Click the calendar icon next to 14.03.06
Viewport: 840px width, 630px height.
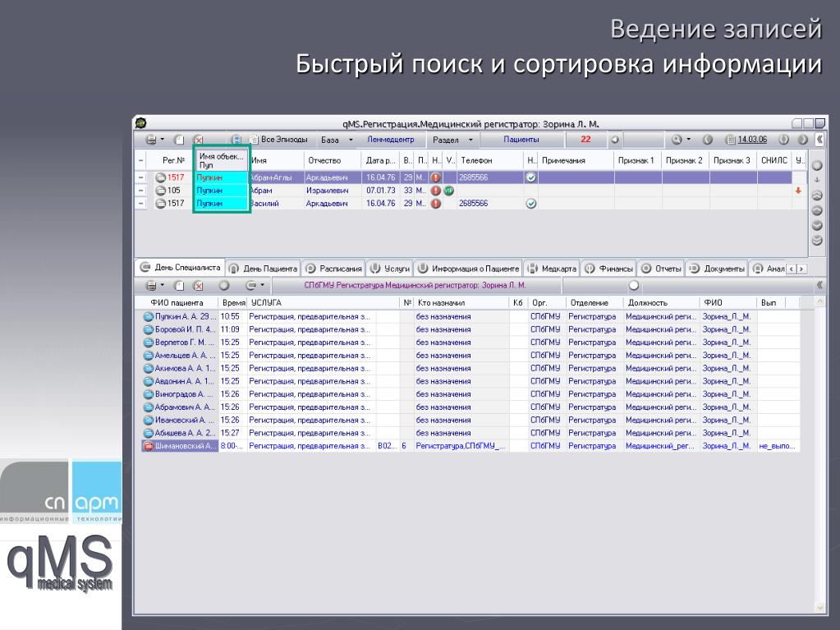tap(730, 140)
